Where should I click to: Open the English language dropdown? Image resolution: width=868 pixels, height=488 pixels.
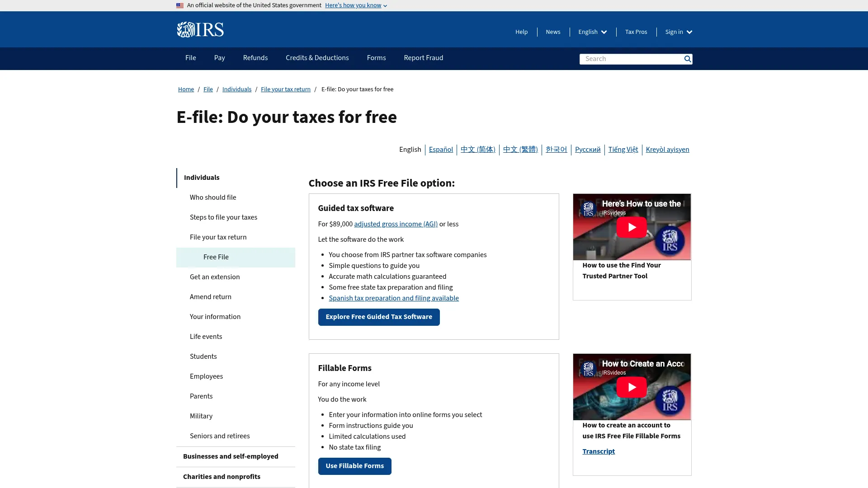(593, 32)
